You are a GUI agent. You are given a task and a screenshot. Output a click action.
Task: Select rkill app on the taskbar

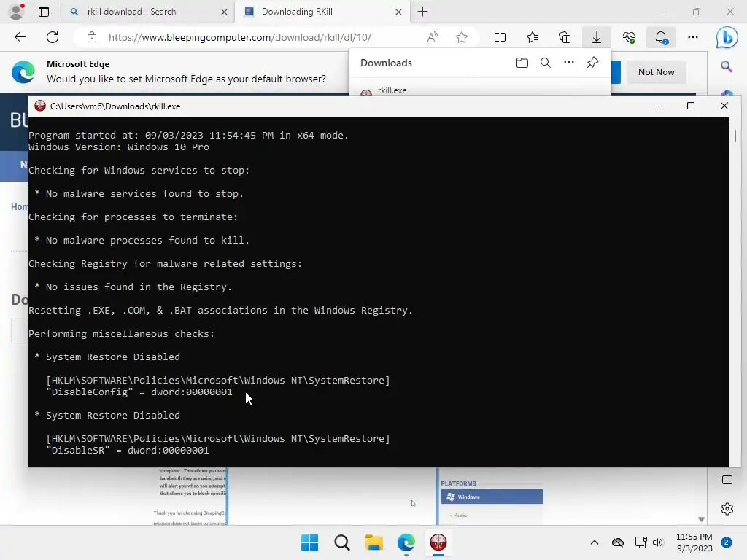(438, 542)
